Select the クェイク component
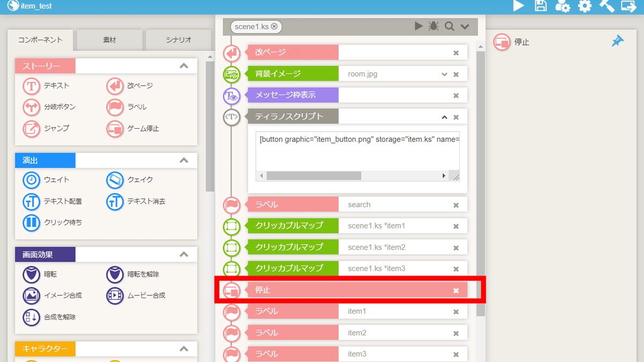644x362 pixels. 130,180
